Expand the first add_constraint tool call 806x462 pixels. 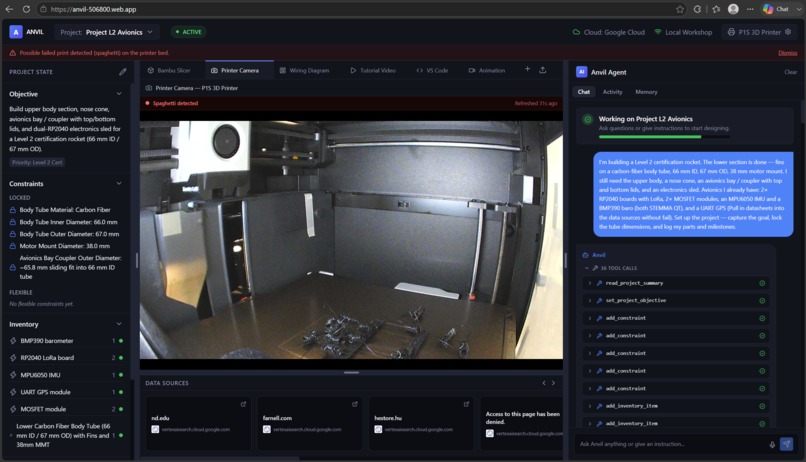point(675,318)
